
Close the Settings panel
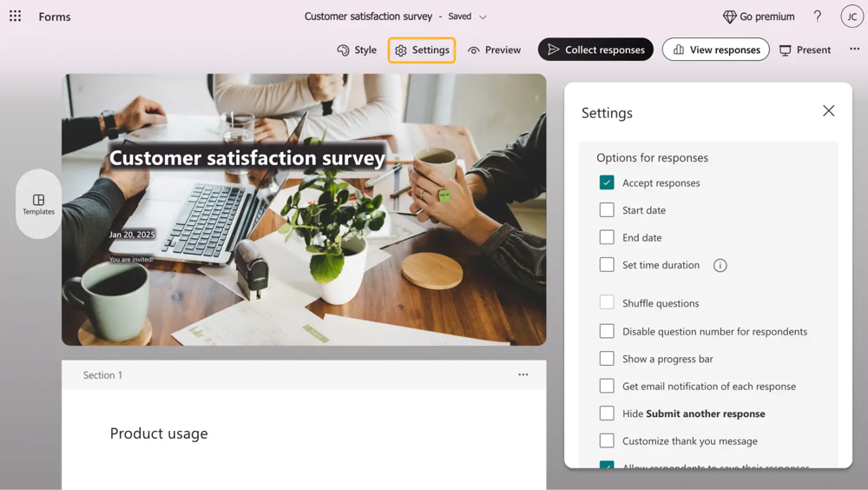(828, 111)
